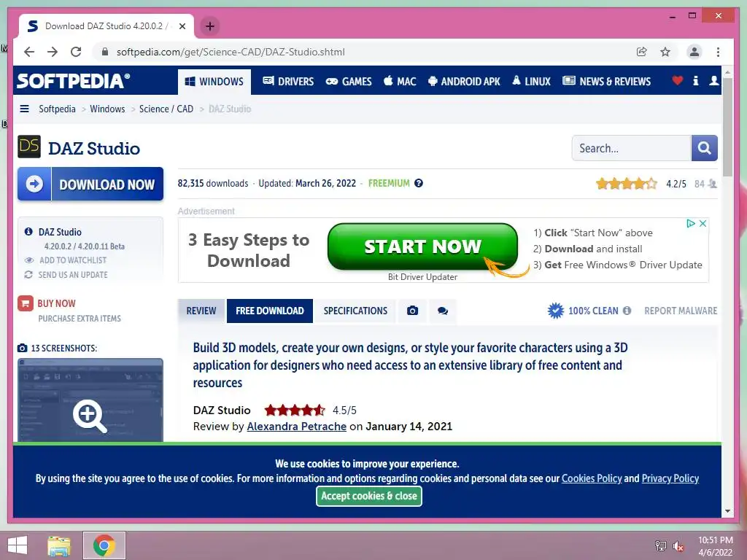Screen dimensions: 747x560
Task: Click the Windows breadcrumb link
Action: pyautogui.click(x=107, y=109)
